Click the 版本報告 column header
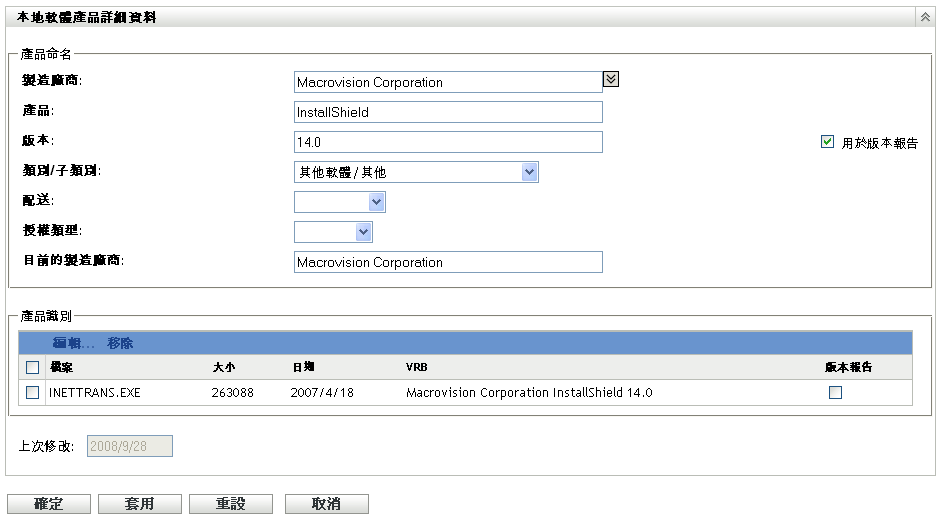The width and height of the screenshot is (943, 518). pyautogui.click(x=848, y=367)
